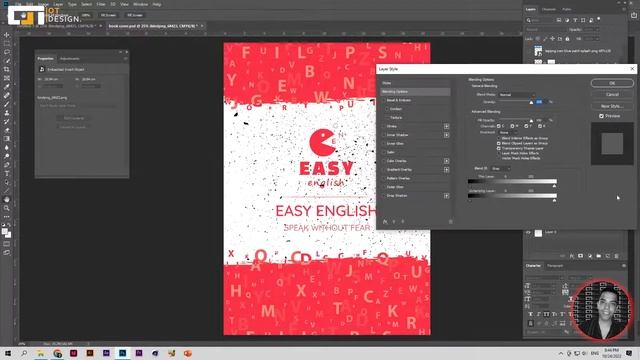Select the Crop tool
The width and height of the screenshot is (640, 360).
pyautogui.click(x=7, y=69)
